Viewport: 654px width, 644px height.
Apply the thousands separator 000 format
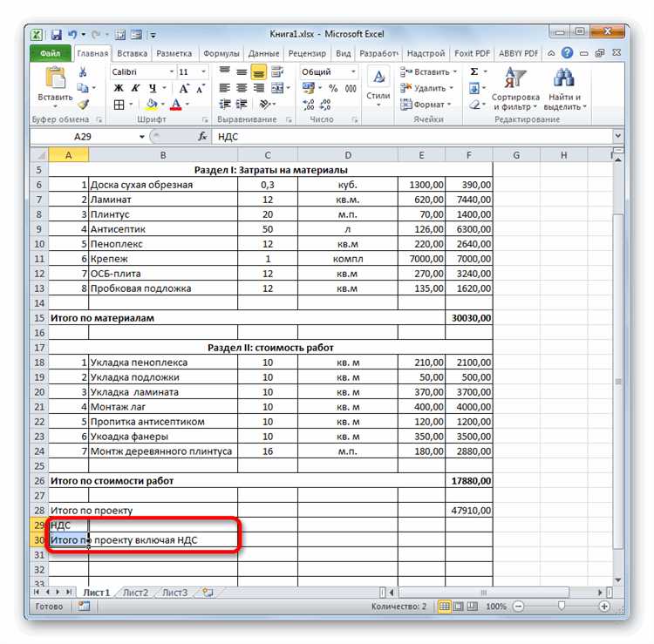[x=351, y=88]
